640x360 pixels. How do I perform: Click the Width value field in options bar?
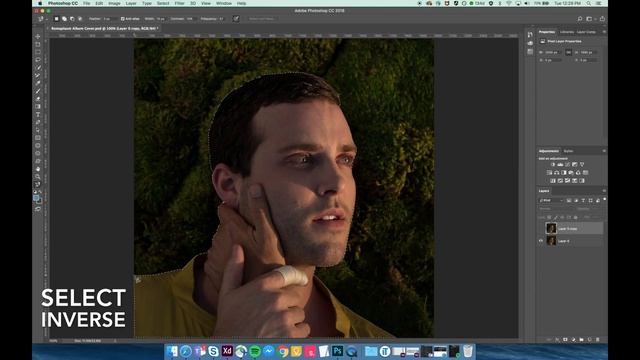click(x=160, y=19)
